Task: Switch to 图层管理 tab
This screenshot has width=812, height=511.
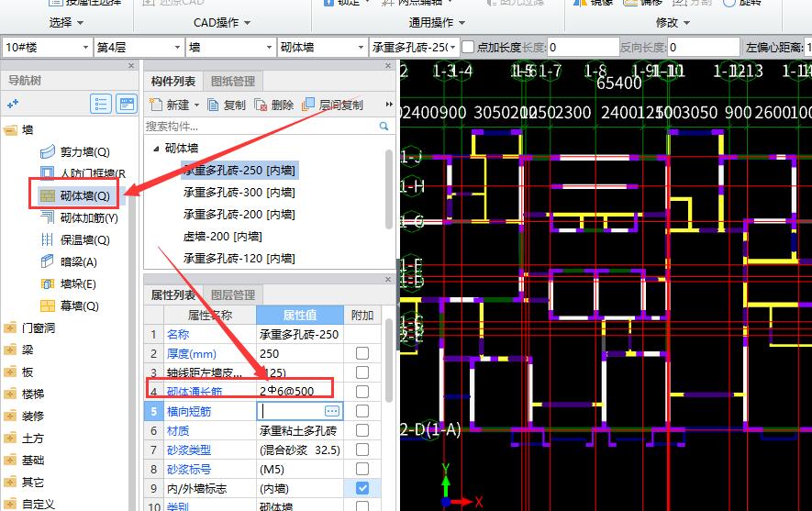Action: [233, 295]
